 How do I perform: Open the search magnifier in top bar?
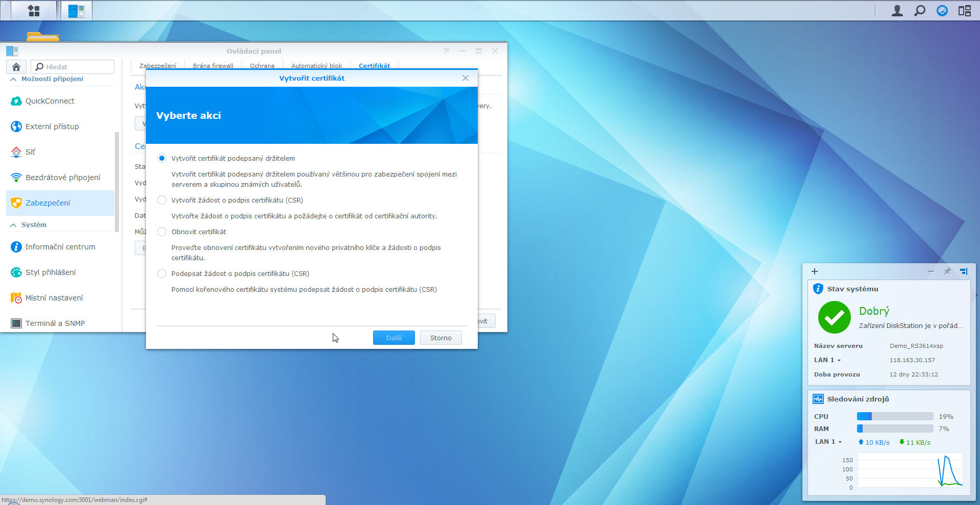click(x=919, y=11)
